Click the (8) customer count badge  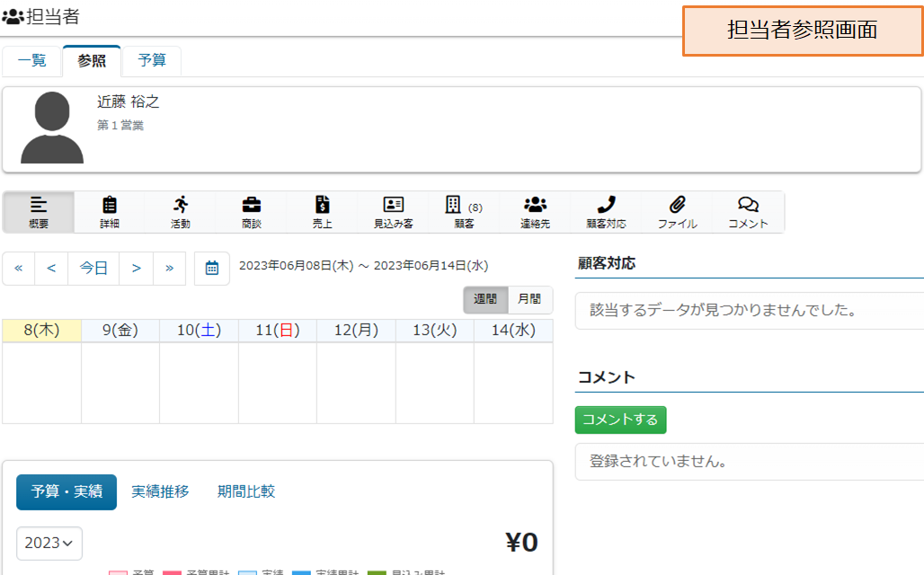tap(475, 208)
